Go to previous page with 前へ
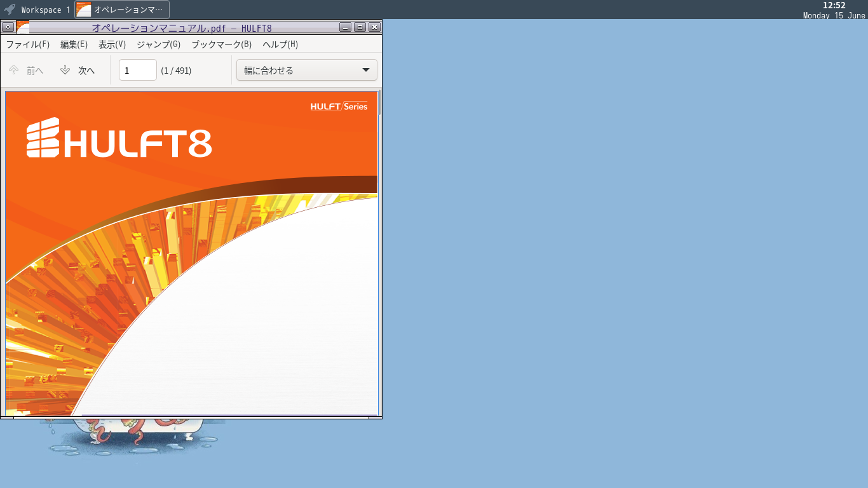This screenshot has height=488, width=868. pos(26,71)
